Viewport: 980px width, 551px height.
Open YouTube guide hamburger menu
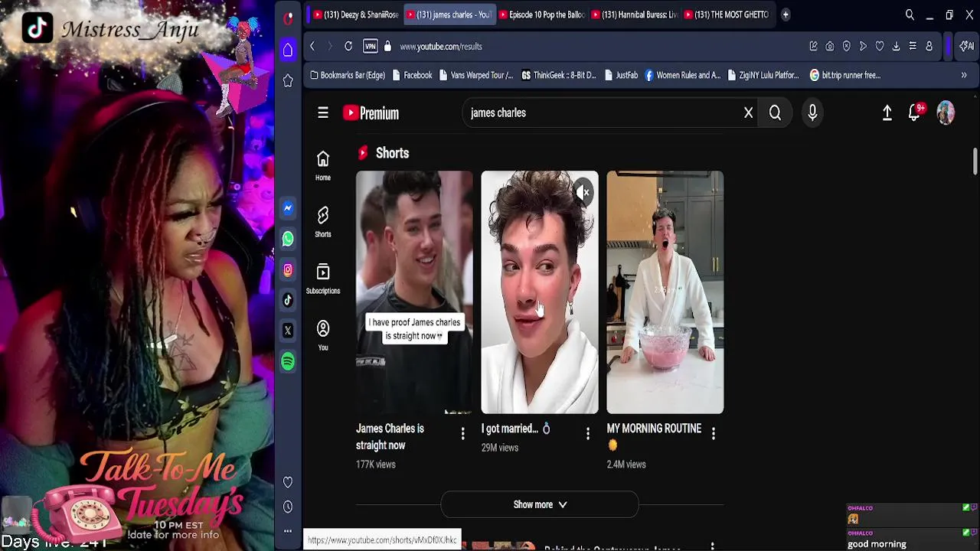pos(323,113)
